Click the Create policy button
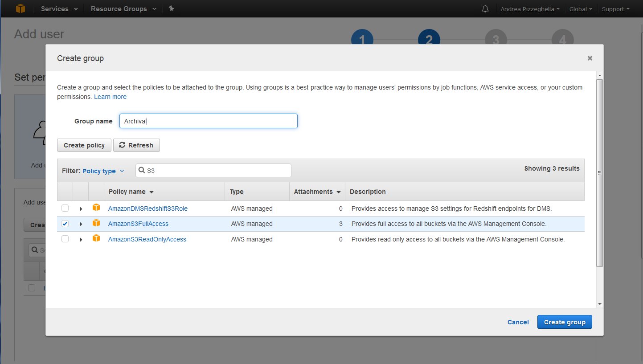This screenshot has height=364, width=643. pyautogui.click(x=84, y=145)
